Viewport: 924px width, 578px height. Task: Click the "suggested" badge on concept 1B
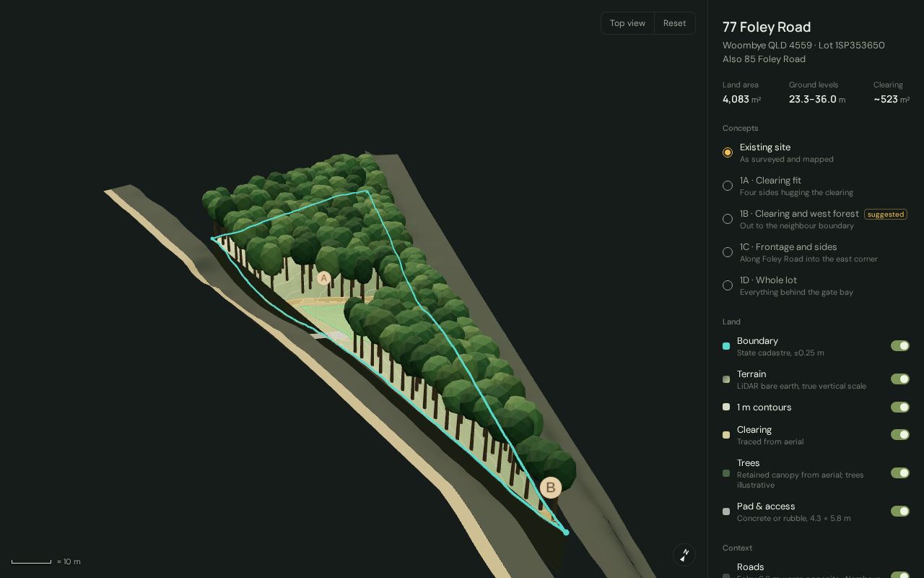pyautogui.click(x=886, y=215)
